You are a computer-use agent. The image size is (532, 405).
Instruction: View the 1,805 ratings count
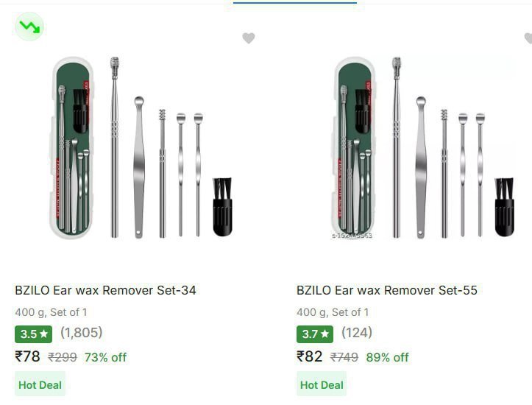pyautogui.click(x=82, y=333)
